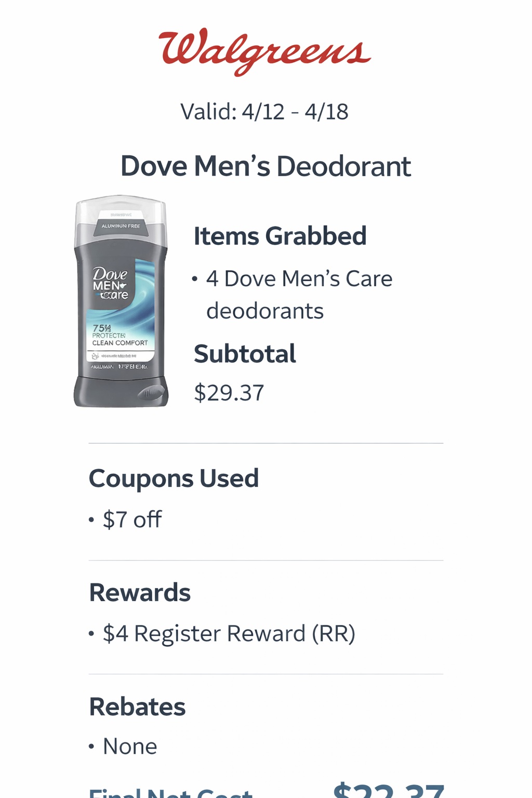The image size is (532, 798).
Task: Click the Rewards heading
Action: (x=140, y=592)
